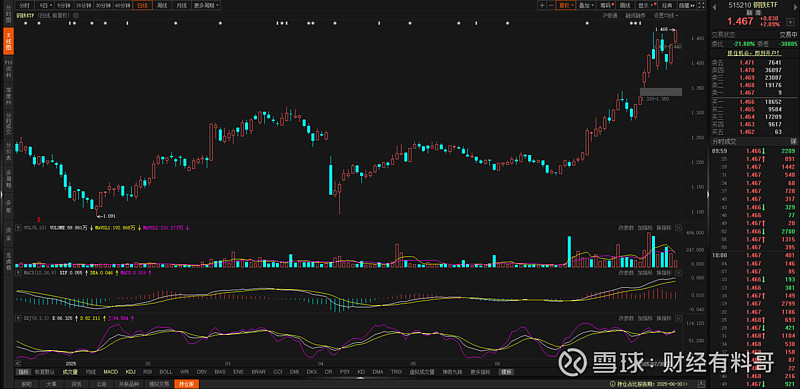800x389 pixels.
Task: Switch to 5分钟 period tab
Action: coord(63,5)
